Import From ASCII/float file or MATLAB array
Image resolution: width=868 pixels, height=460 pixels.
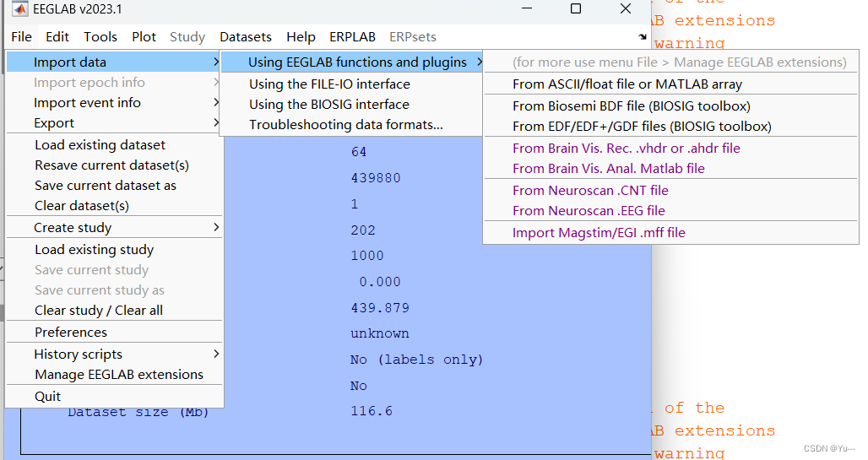click(671, 84)
